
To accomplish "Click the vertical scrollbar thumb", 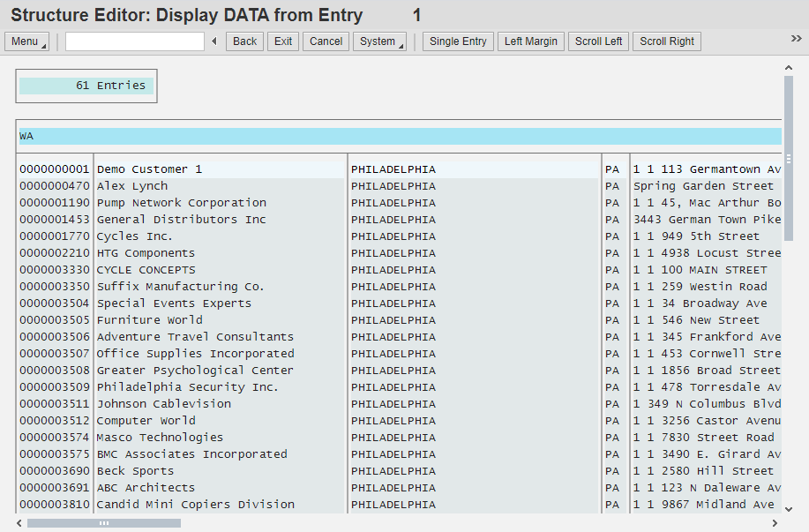I will click(789, 157).
